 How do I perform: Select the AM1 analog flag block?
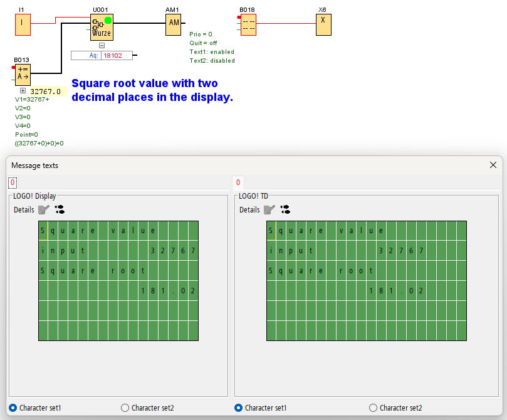[x=174, y=24]
